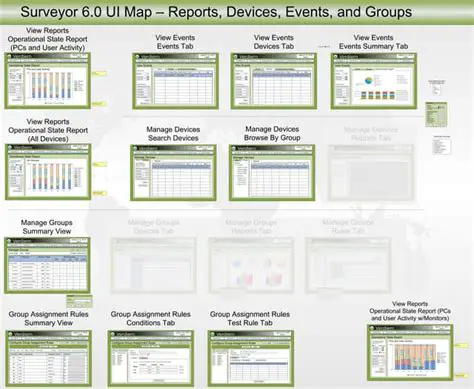Click the "Group Assignment Rules Test Rule Tab" label
The image size is (474, 389).
pos(250,318)
